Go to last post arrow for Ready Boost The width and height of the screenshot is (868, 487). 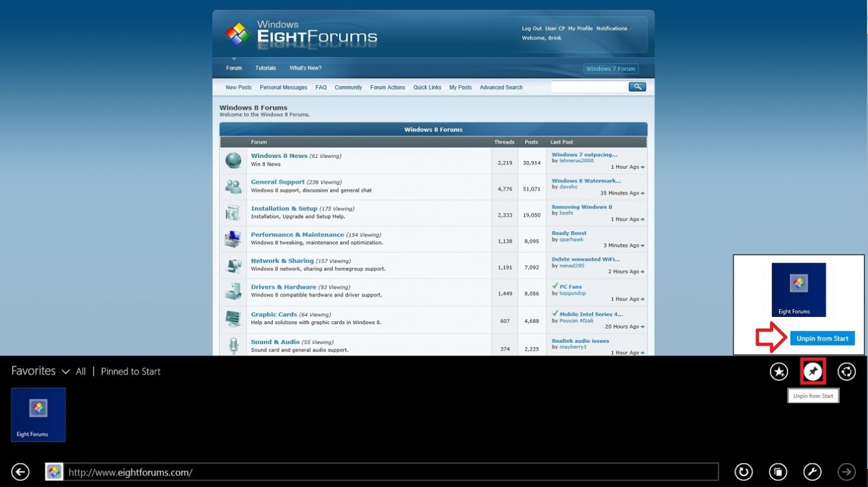pyautogui.click(x=643, y=245)
